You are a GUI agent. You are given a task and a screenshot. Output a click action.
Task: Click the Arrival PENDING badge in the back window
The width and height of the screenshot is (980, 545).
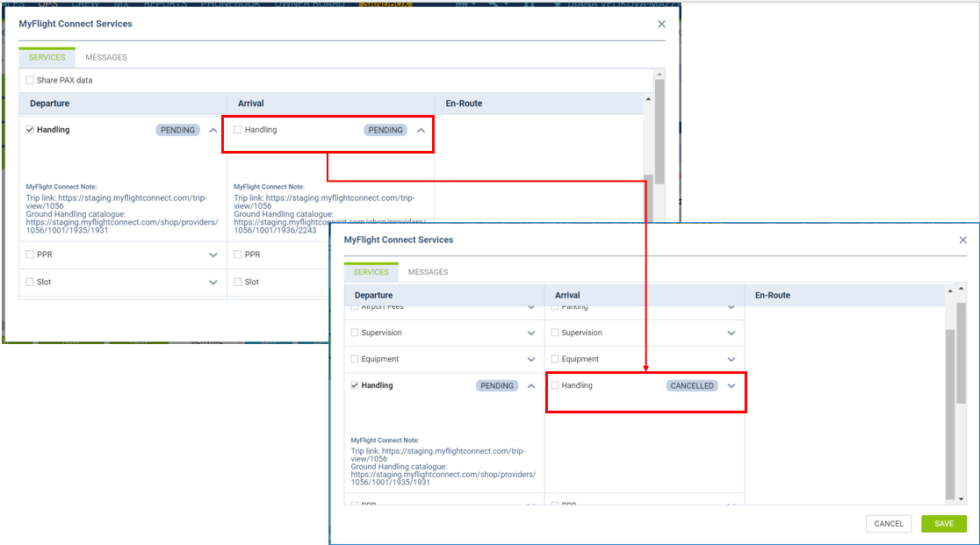(386, 130)
